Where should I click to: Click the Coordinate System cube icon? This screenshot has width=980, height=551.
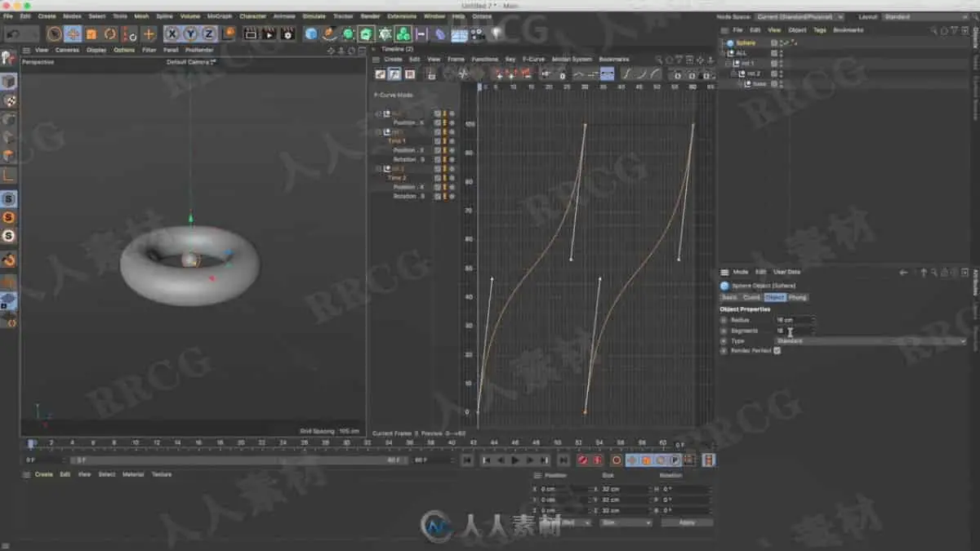point(229,34)
